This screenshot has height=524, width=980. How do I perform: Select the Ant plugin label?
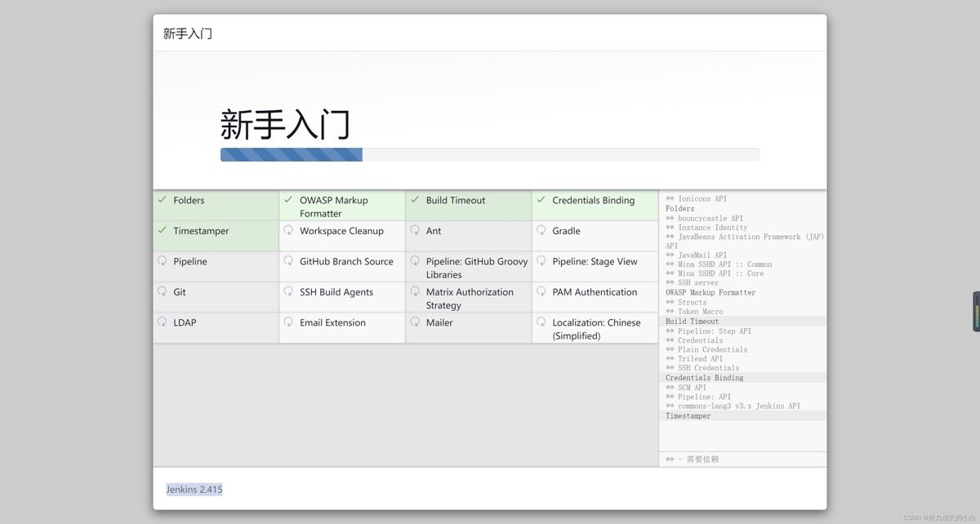point(434,231)
